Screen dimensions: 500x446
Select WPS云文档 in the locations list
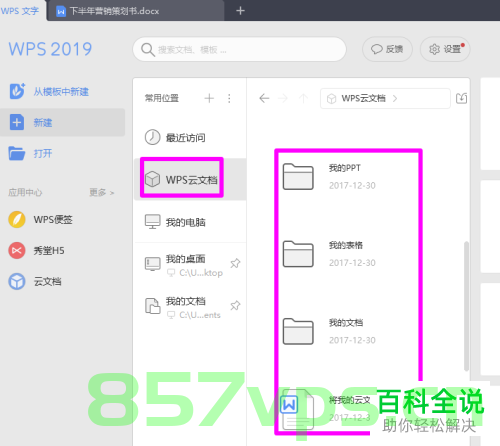[190, 179]
